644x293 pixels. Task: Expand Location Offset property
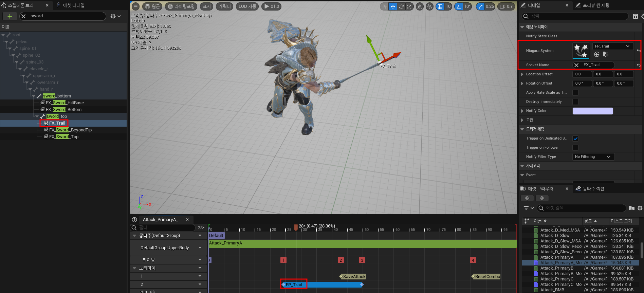pyautogui.click(x=522, y=74)
